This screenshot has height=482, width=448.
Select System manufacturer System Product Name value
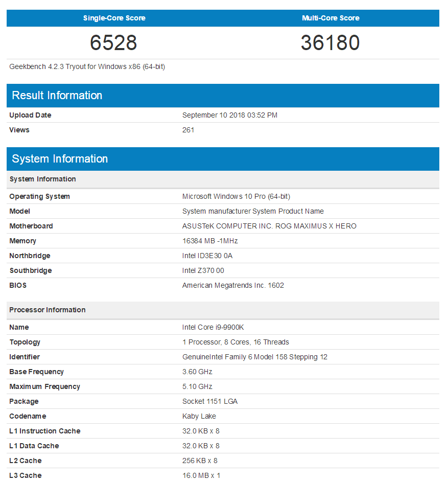click(253, 212)
